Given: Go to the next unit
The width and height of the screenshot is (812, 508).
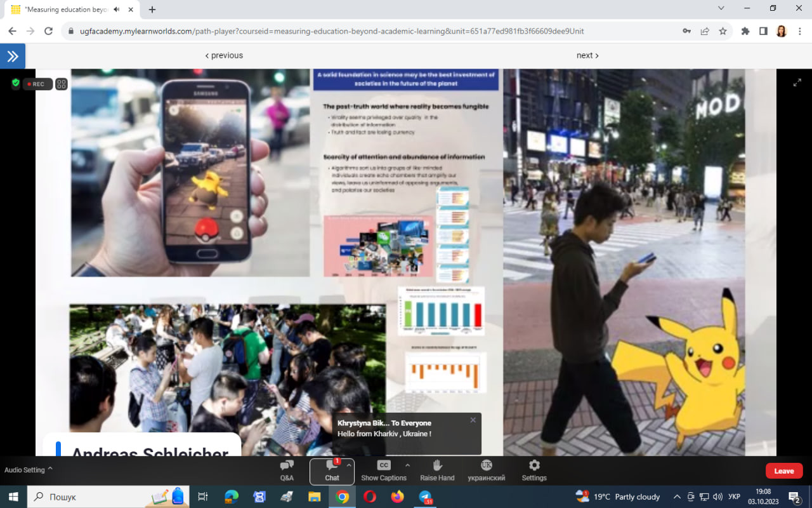Looking at the screenshot, I should tap(587, 55).
